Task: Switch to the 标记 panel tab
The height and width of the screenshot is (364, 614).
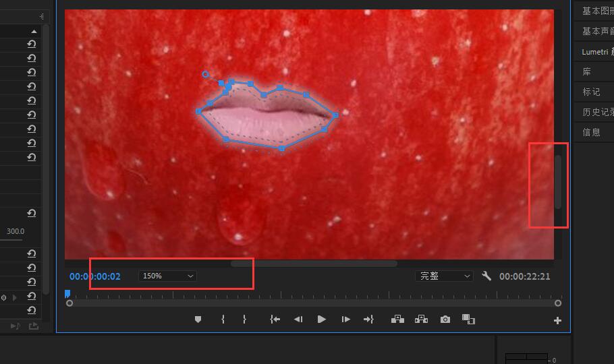Action: (x=592, y=92)
